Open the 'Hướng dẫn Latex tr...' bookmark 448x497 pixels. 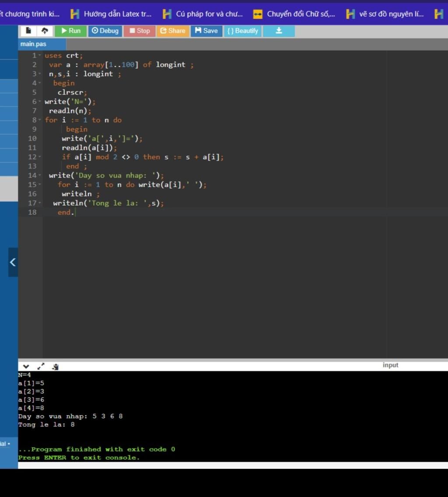[x=111, y=14]
